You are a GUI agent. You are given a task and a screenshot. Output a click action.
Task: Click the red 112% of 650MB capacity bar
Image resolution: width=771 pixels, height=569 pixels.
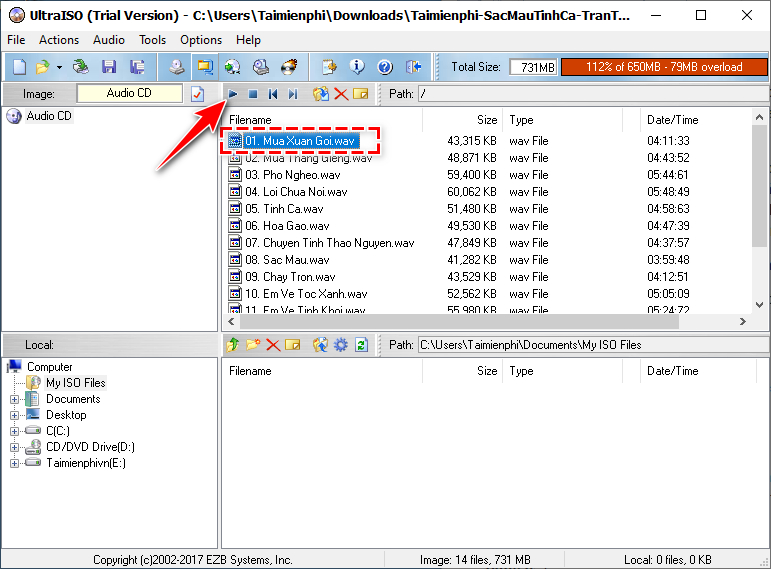tap(664, 67)
